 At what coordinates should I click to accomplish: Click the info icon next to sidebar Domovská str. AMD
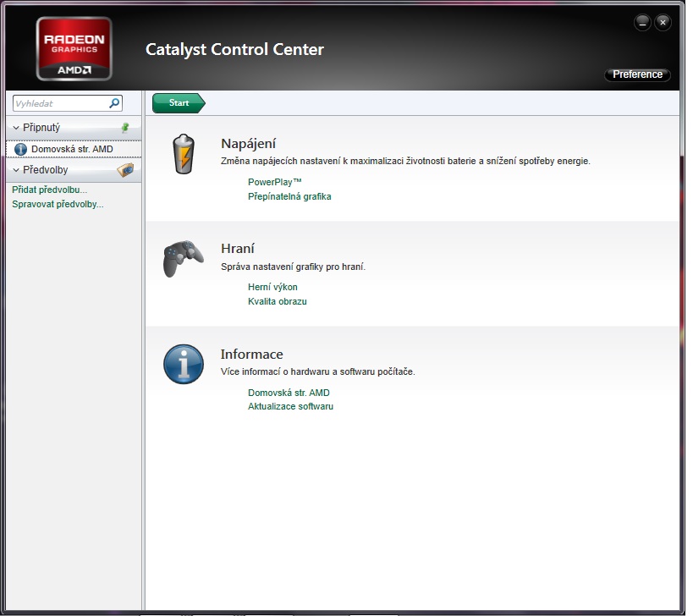point(21,149)
